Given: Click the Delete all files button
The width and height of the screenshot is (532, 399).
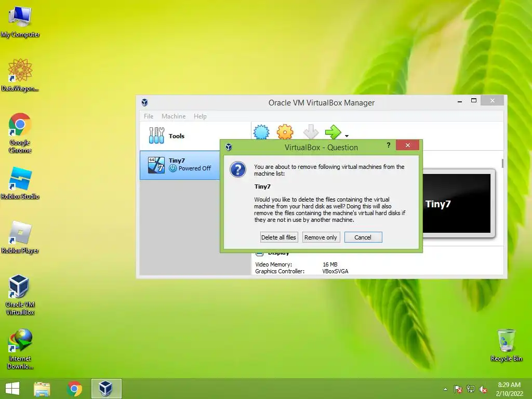Looking at the screenshot, I should coord(278,237).
